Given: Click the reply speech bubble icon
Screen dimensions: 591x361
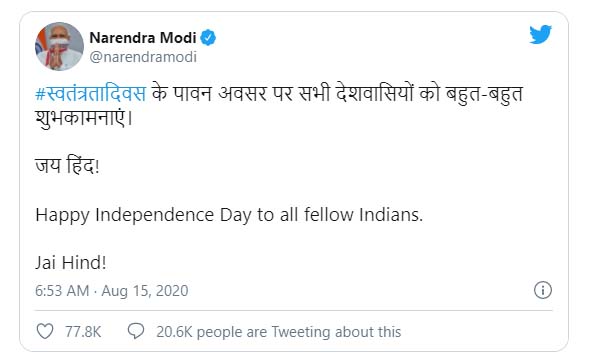Looking at the screenshot, I should click(136, 331).
